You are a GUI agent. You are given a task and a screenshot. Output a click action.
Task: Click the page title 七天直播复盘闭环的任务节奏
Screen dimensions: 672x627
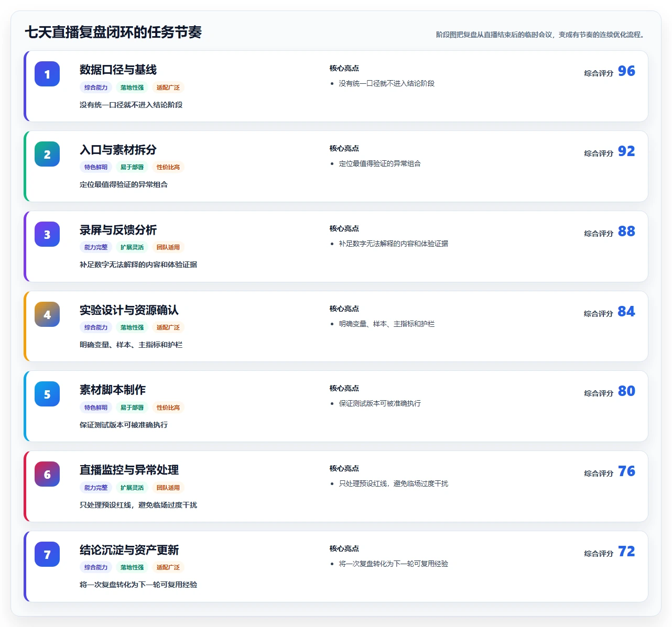[113, 32]
